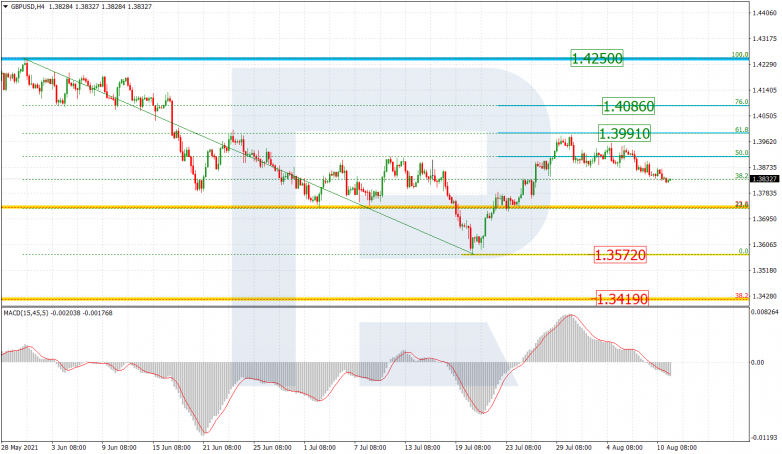Click the 0.00 MACD zero-level label
This screenshot has height=454, width=782.
click(758, 363)
